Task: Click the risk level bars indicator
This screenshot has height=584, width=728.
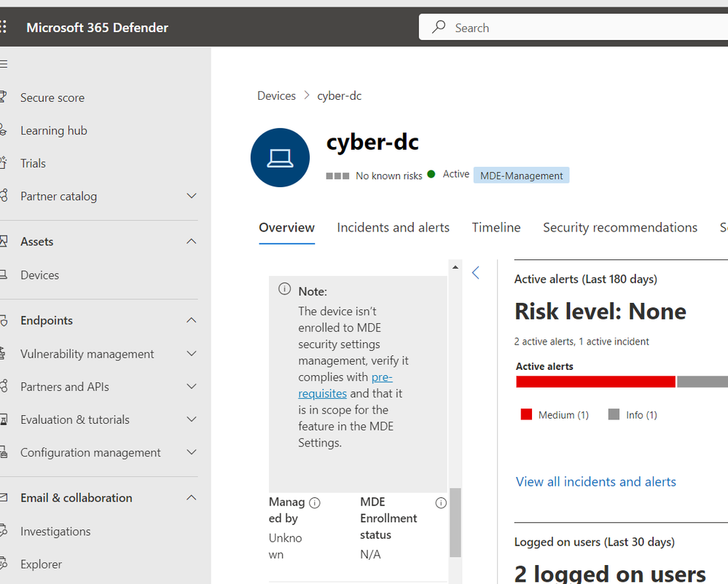Action: 337,175
